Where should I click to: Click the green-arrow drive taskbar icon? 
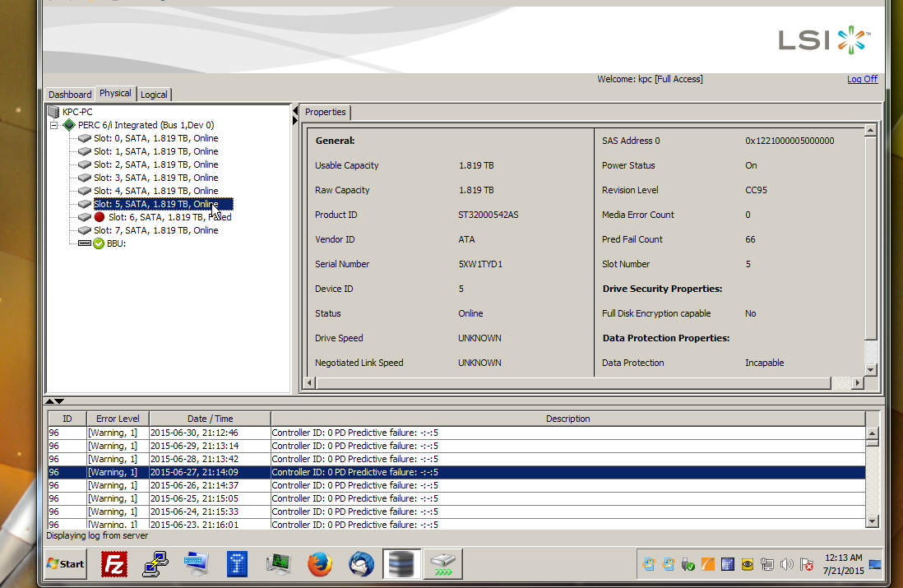[442, 564]
